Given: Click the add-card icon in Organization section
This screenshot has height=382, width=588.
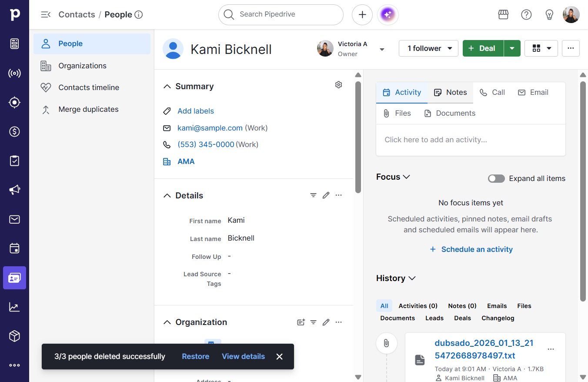Looking at the screenshot, I should [301, 322].
